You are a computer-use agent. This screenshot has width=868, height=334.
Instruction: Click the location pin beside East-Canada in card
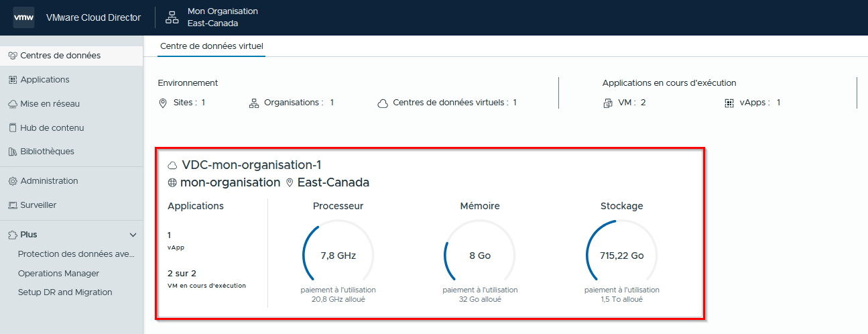coord(290,182)
